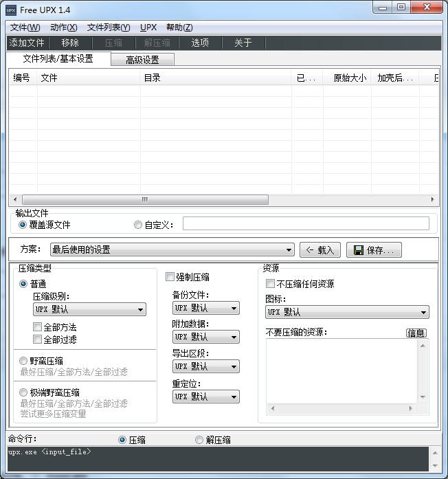Viewport: 448px width, 479px height.
Task: Click resource list scroll left arrow
Action: [x=273, y=408]
